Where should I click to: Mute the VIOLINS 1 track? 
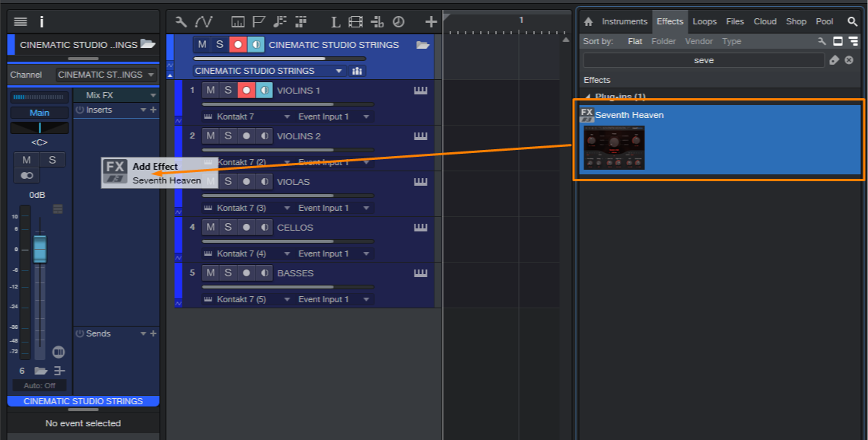pyautogui.click(x=210, y=91)
